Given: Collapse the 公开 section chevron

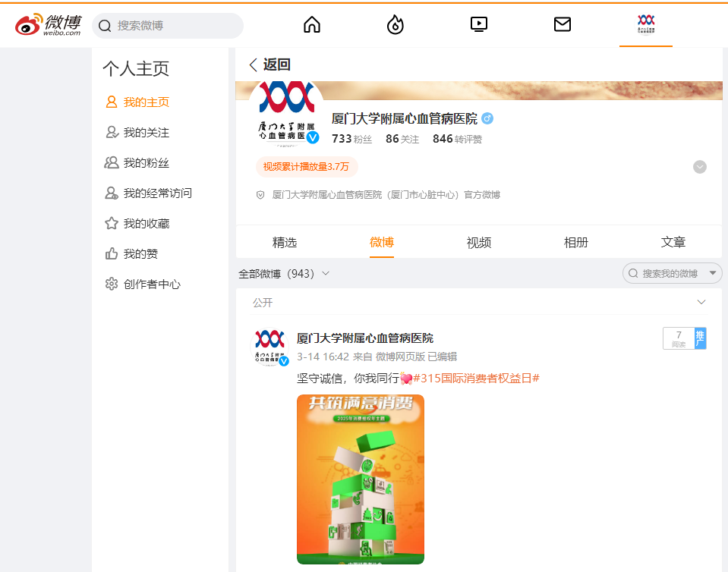Looking at the screenshot, I should coord(701,302).
